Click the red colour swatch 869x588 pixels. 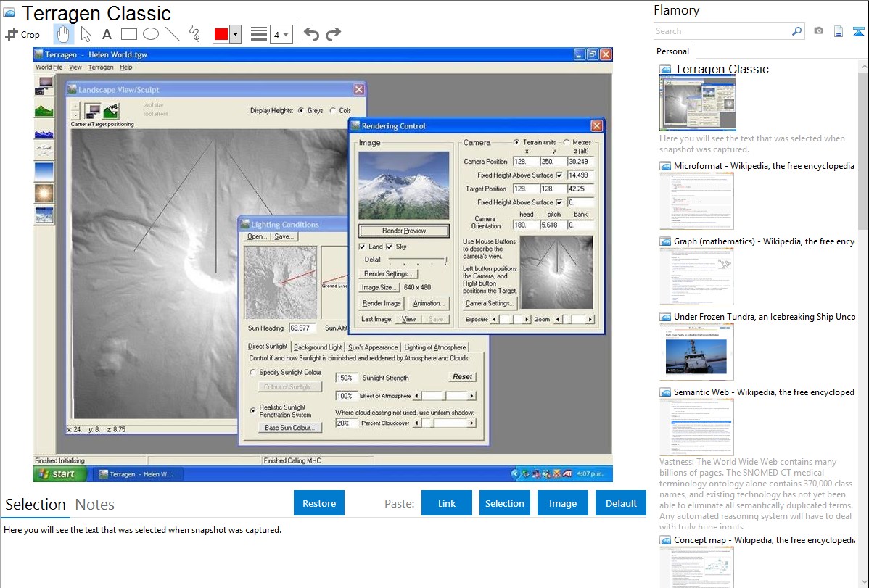221,34
